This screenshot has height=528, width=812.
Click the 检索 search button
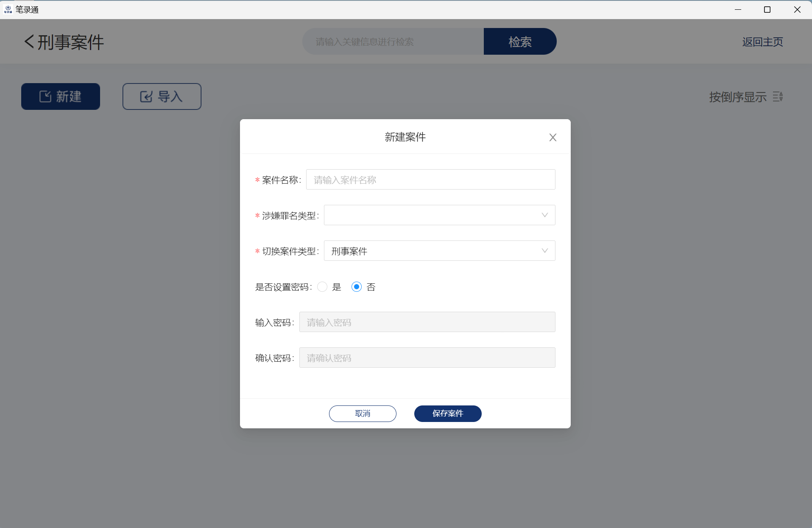pos(520,42)
